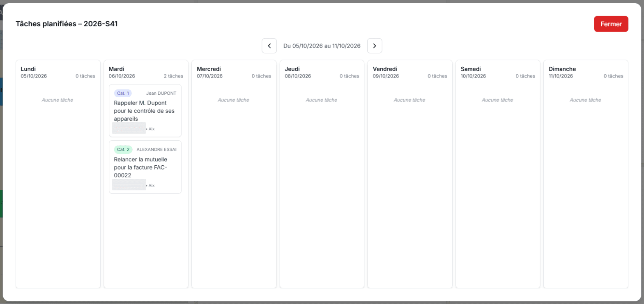This screenshot has height=304, width=644.
Task: Click 'Aix' on the Jean DUPONT task card
Action: pos(152,129)
